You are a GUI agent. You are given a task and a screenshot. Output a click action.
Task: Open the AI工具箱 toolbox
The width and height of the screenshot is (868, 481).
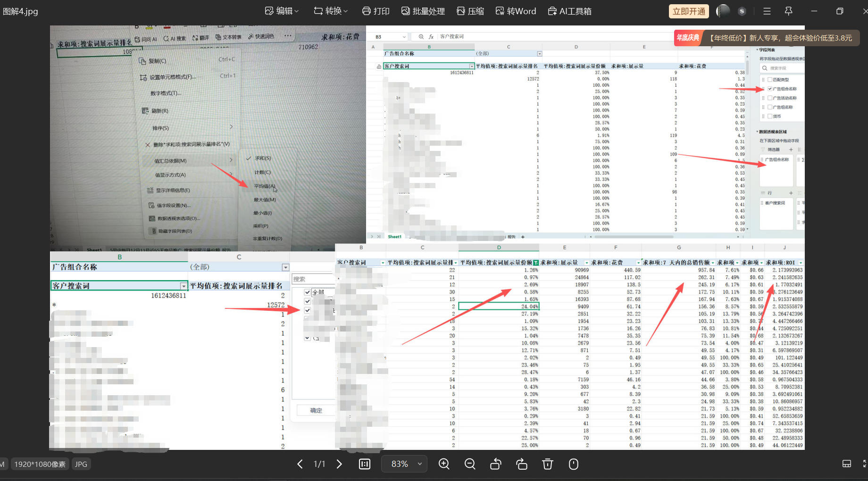click(x=569, y=11)
